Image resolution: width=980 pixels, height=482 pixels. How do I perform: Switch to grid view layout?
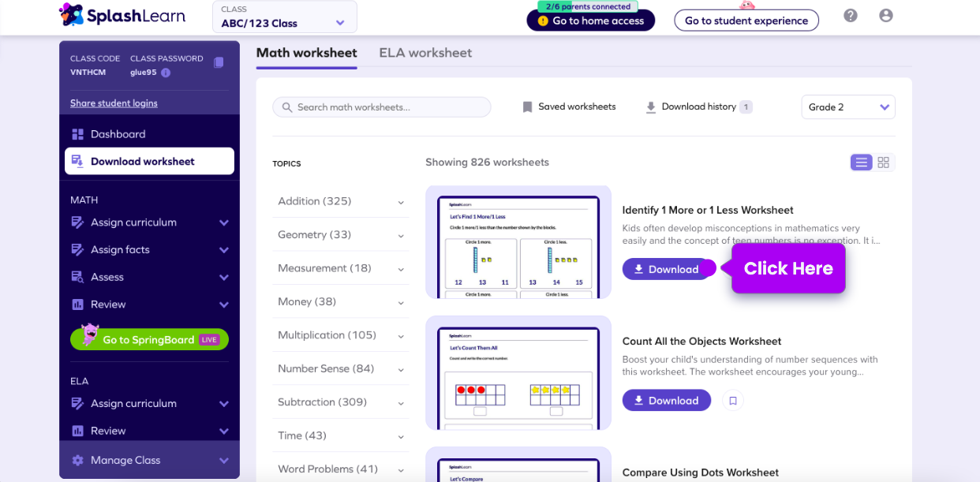(x=884, y=163)
